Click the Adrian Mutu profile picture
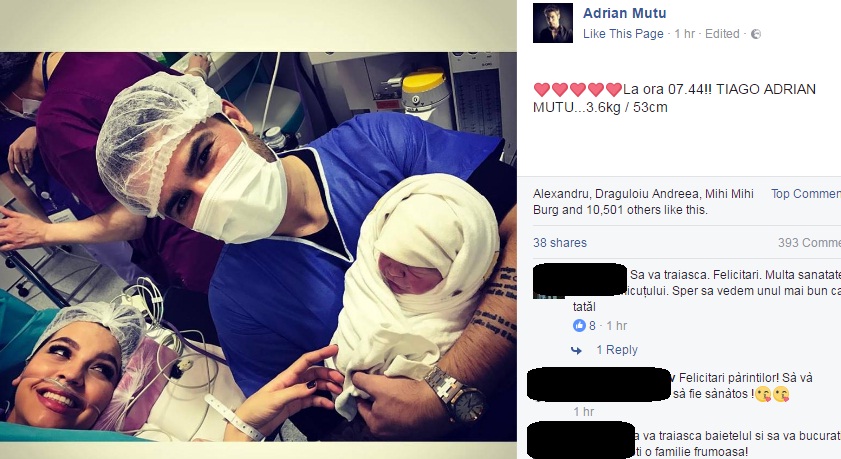 click(x=552, y=23)
